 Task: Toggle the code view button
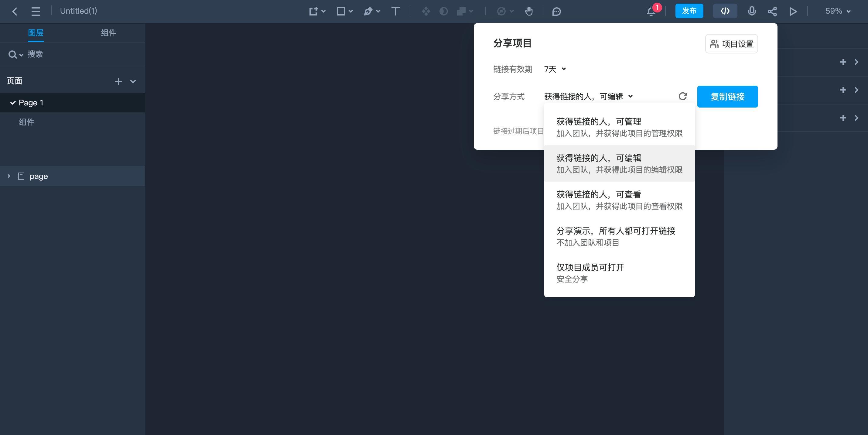725,11
